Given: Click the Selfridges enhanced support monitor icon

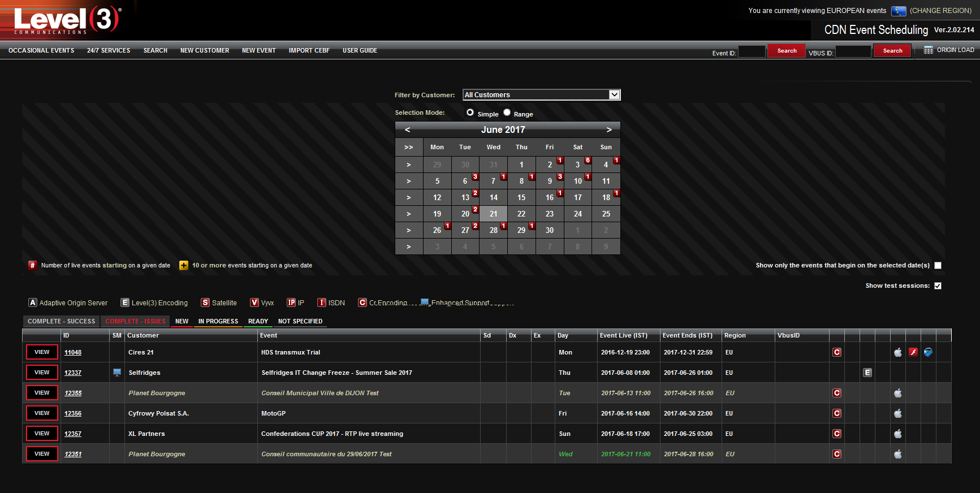Looking at the screenshot, I should click(117, 373).
